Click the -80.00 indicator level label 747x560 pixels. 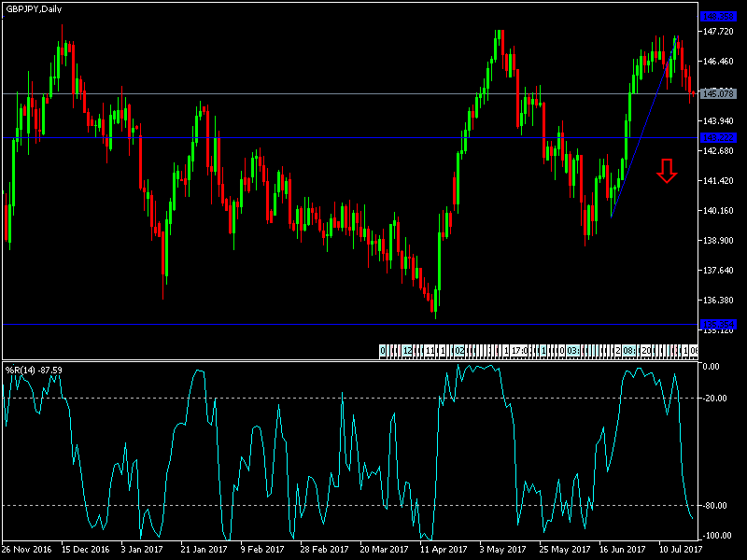[x=716, y=506]
